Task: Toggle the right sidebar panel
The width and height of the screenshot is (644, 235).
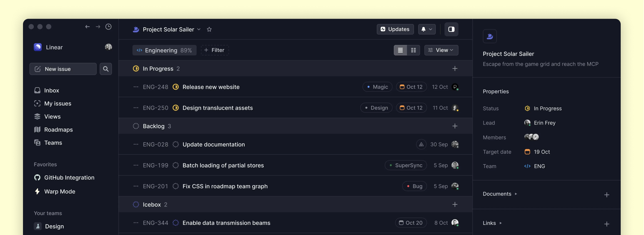Action: point(451,29)
